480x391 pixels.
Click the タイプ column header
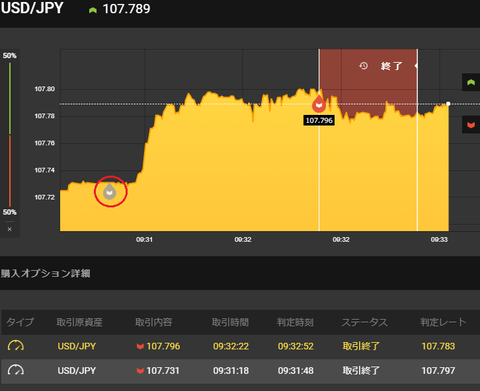[x=20, y=322]
